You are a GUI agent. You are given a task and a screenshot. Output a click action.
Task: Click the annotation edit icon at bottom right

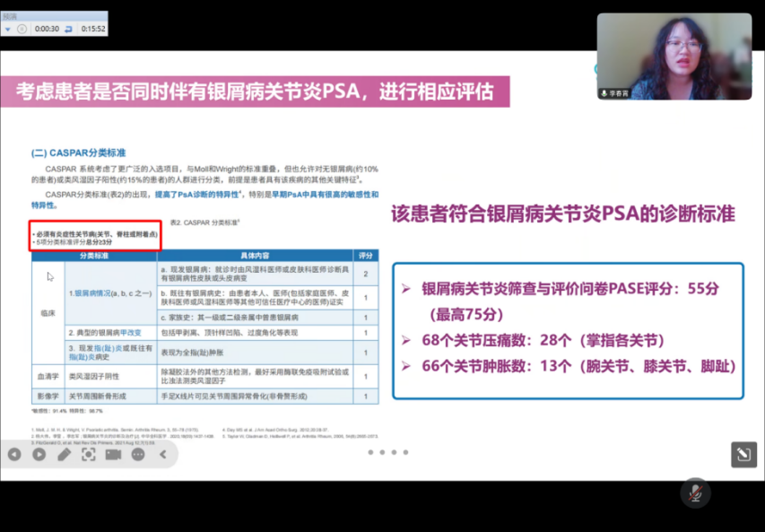point(743,455)
